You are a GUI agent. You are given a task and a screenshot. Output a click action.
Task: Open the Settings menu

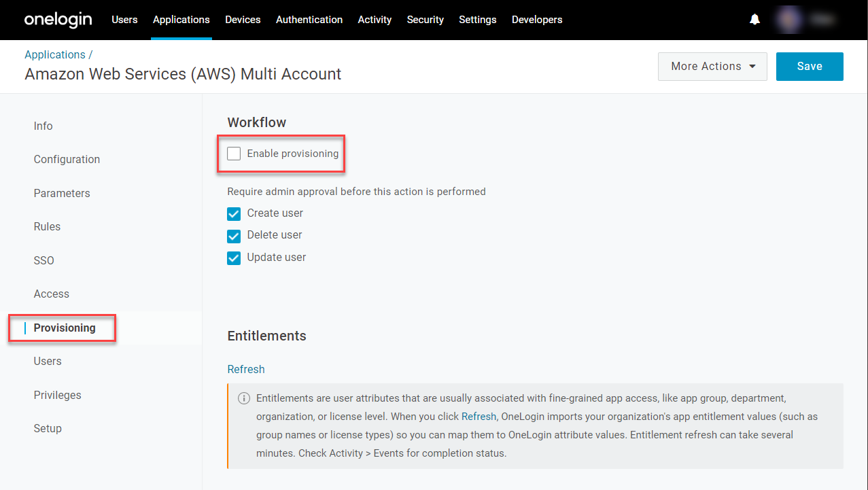click(478, 20)
